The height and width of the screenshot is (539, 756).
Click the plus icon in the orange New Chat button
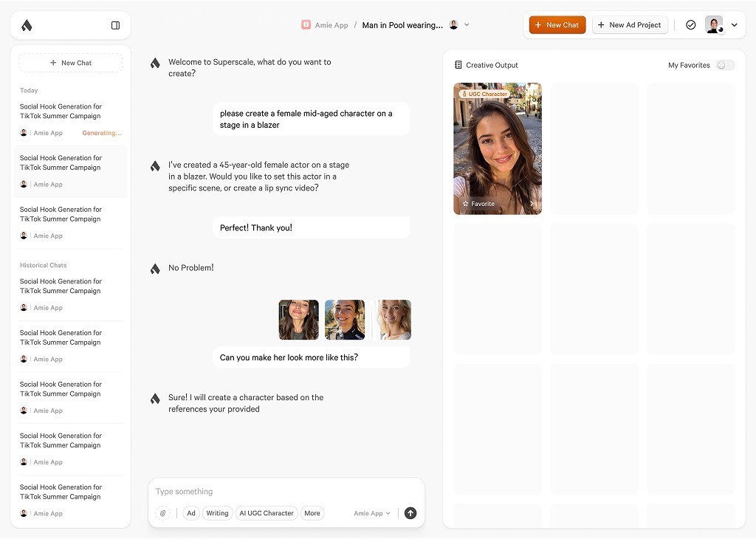[x=538, y=24]
